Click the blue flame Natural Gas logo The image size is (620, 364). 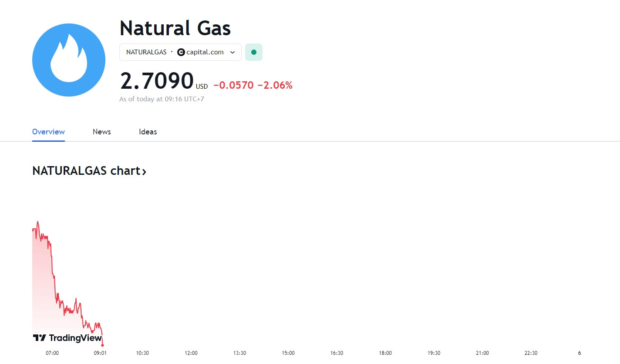pyautogui.click(x=69, y=60)
